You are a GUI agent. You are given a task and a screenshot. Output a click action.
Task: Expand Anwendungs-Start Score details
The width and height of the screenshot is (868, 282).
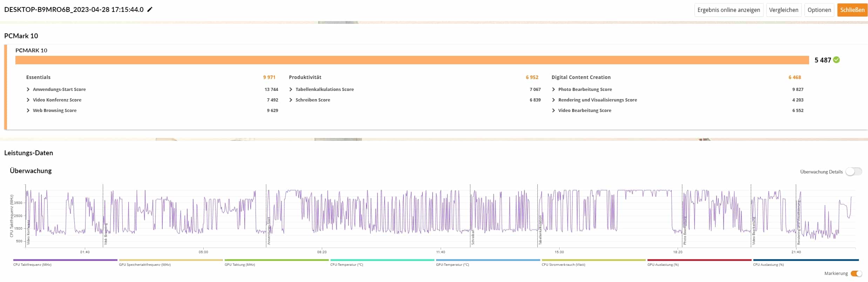click(x=28, y=90)
